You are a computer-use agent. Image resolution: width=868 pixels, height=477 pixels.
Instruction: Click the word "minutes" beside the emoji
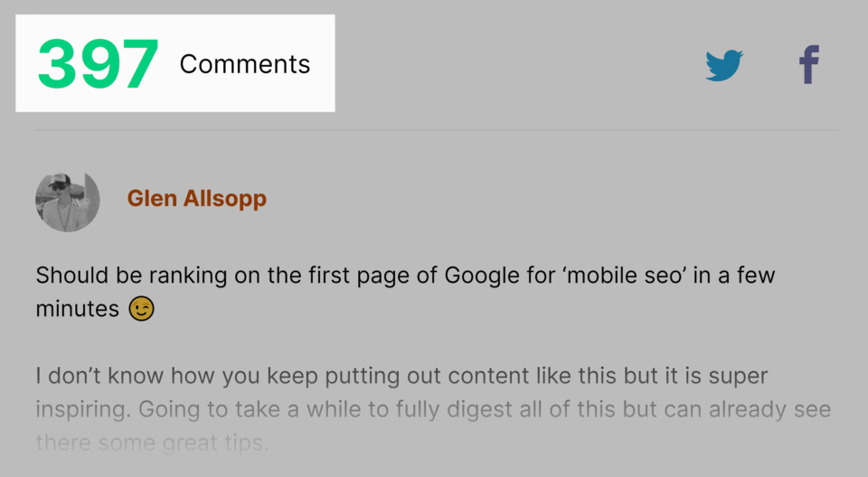click(x=77, y=309)
